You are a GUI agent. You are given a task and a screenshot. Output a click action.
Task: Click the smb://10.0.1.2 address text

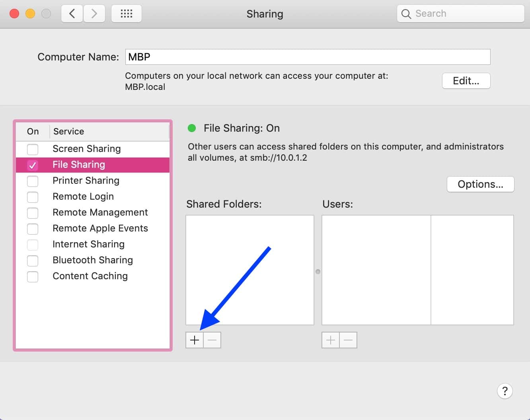279,157
